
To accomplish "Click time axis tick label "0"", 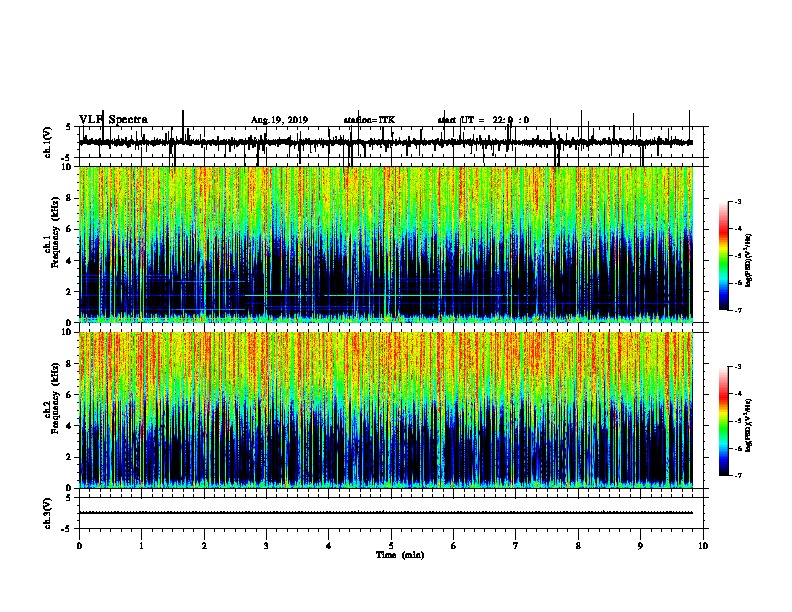I will [79, 546].
